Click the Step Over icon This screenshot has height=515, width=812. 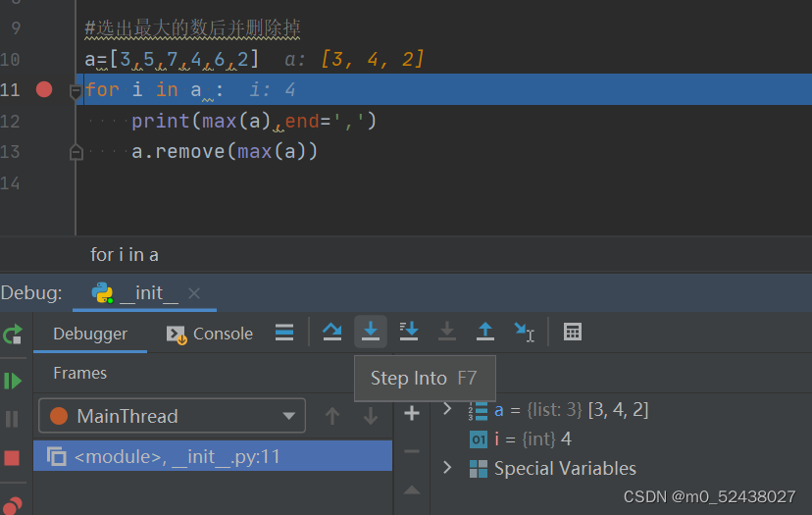click(331, 332)
